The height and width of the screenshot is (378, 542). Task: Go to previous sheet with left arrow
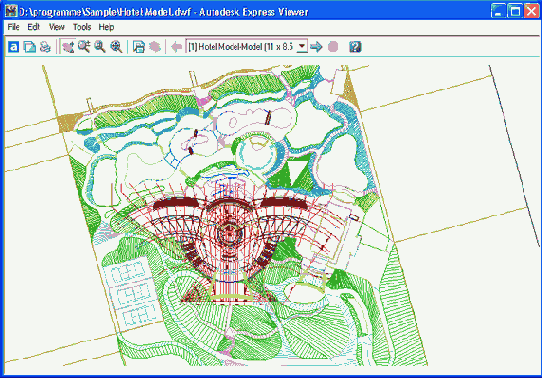[177, 47]
